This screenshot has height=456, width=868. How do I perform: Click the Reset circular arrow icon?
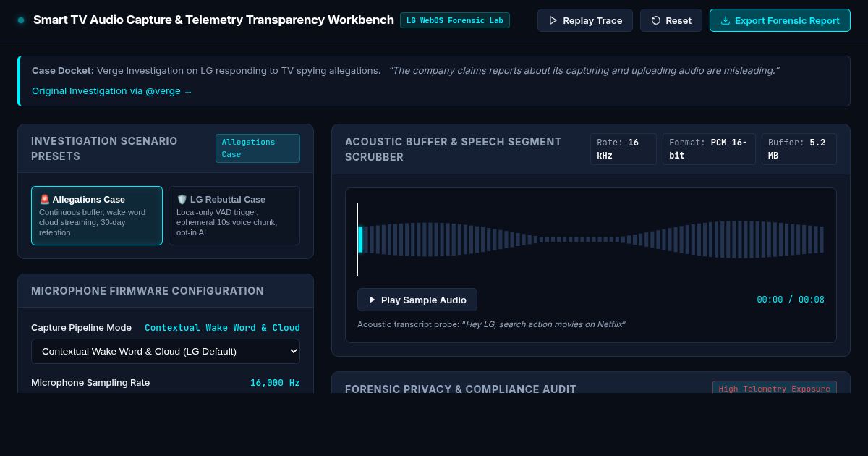coord(656,20)
